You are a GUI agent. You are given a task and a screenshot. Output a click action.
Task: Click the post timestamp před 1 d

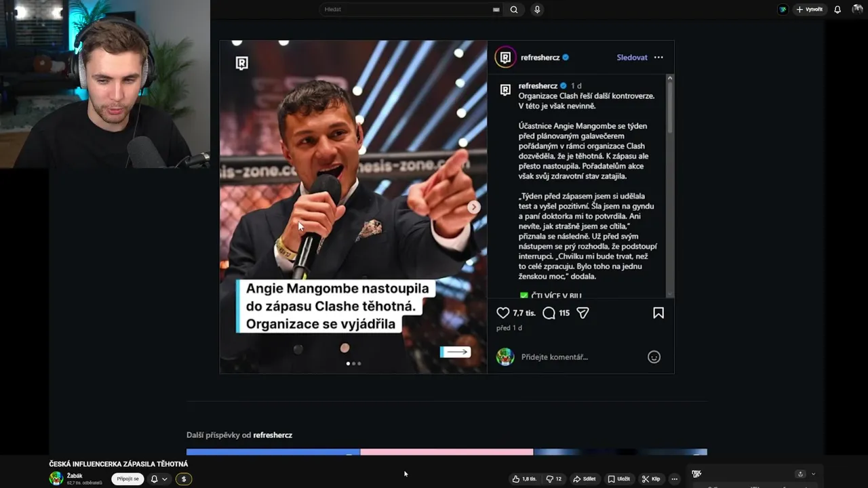509,328
